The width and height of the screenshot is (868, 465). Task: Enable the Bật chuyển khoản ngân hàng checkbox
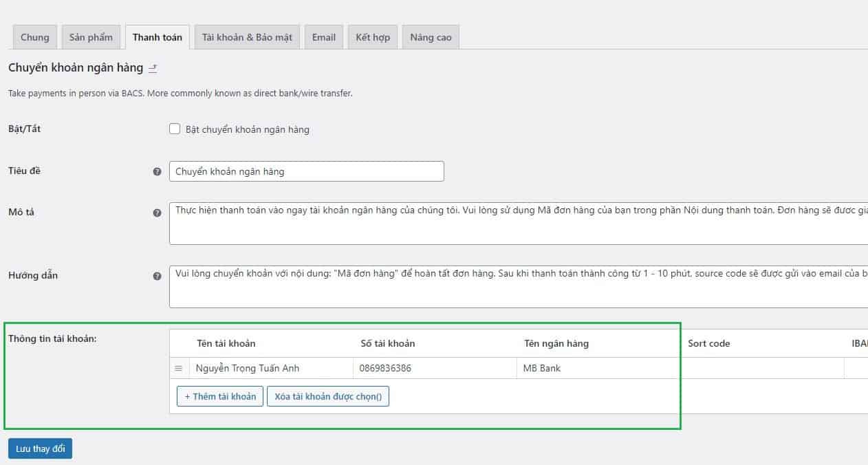tap(175, 129)
